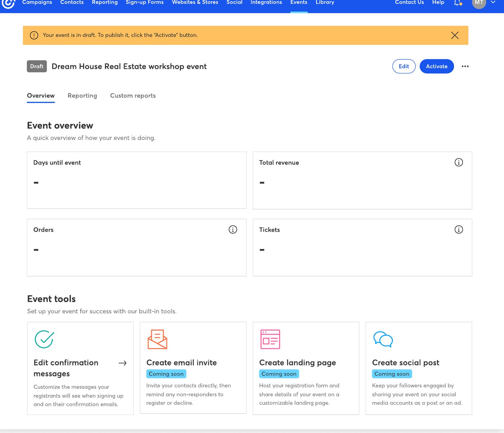This screenshot has width=504, height=433.
Task: Click the checkmark icon for confirmation messages
Action: click(x=44, y=339)
